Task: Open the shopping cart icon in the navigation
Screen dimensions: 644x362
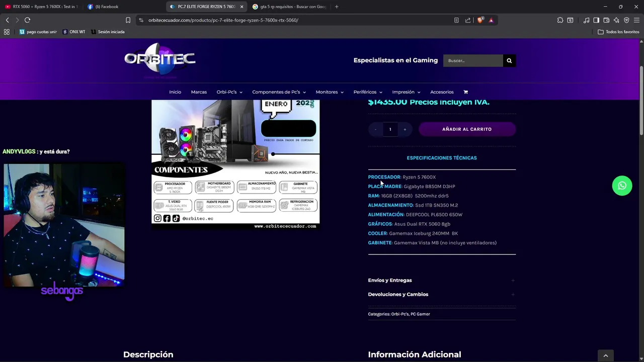Action: (465, 92)
